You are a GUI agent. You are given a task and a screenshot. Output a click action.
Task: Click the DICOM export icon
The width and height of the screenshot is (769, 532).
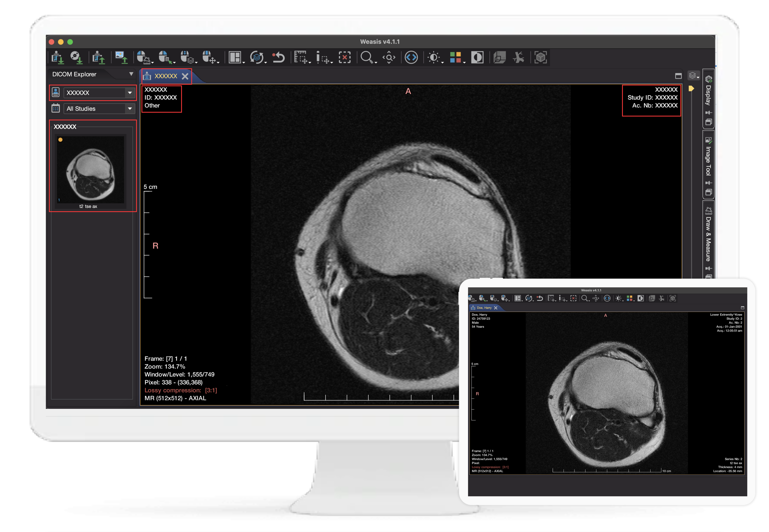98,58
